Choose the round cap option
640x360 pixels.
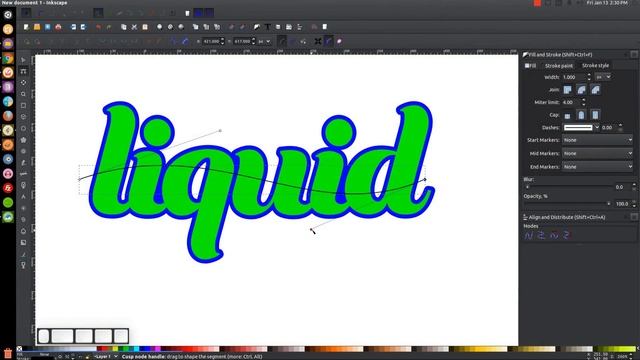pos(581,115)
